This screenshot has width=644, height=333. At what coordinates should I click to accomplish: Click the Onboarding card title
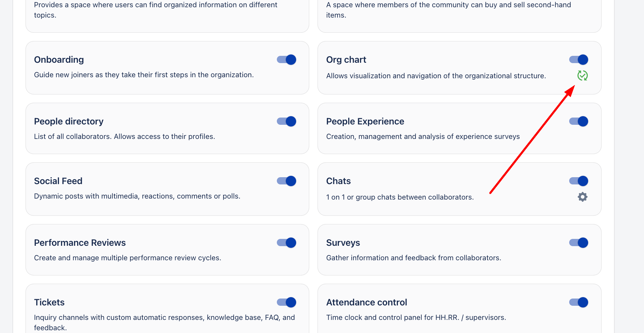point(59,60)
